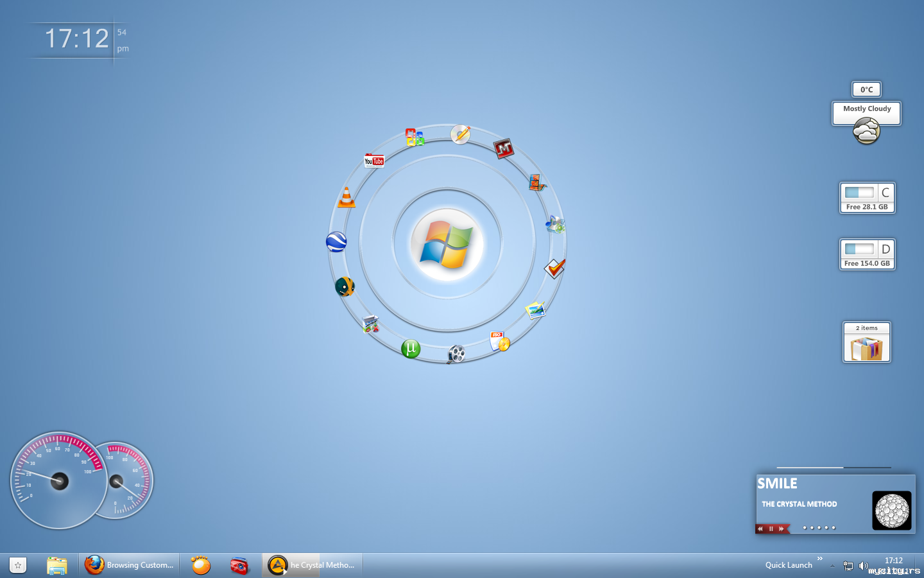This screenshot has width=924, height=578.
Task: Launch the film reel video icon
Action: point(456,353)
